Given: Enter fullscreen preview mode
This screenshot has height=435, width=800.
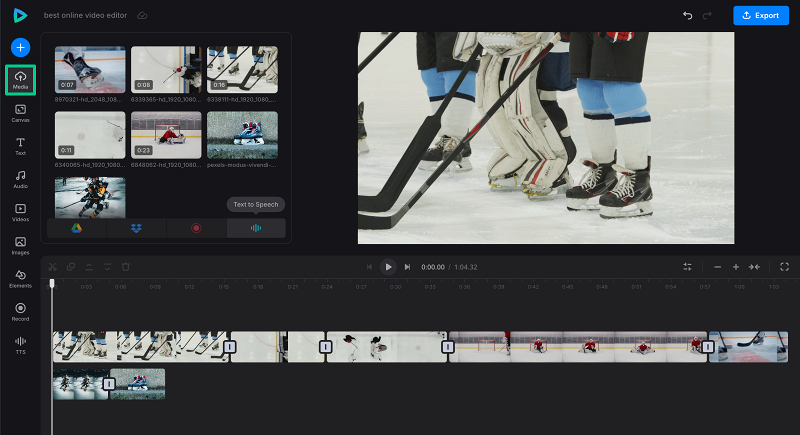Looking at the screenshot, I should point(785,267).
